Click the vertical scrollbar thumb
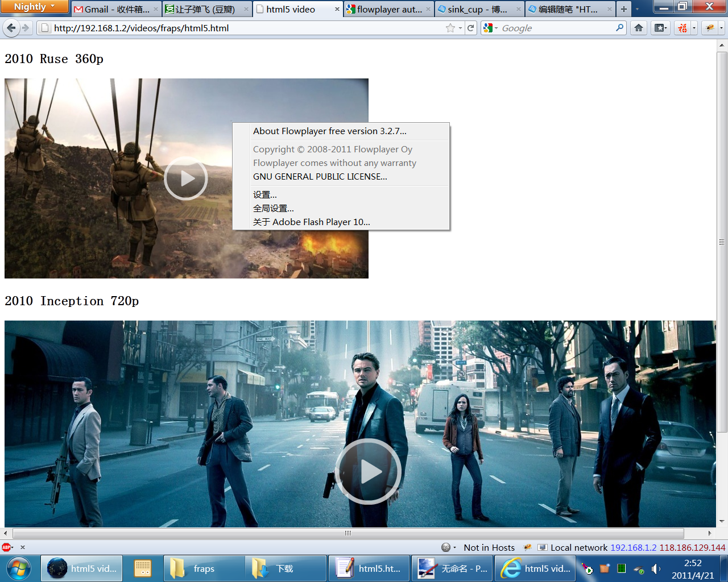 point(722,242)
